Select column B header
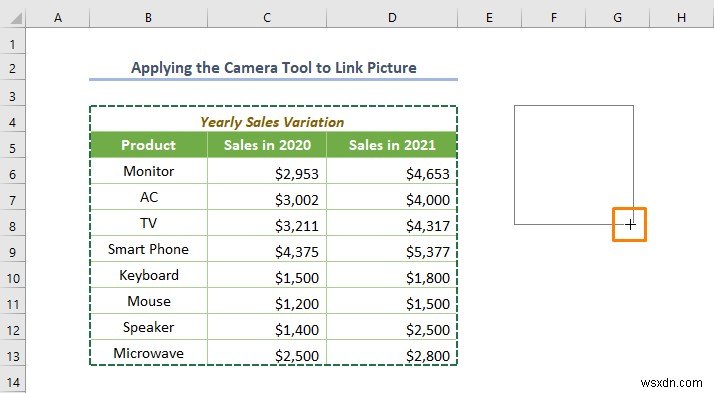 (148, 18)
